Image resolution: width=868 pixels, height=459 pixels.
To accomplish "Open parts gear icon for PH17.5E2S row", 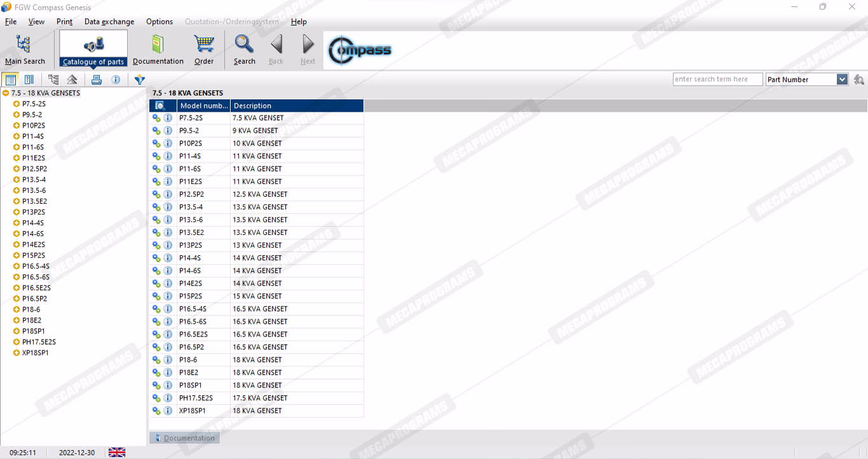I will (156, 397).
